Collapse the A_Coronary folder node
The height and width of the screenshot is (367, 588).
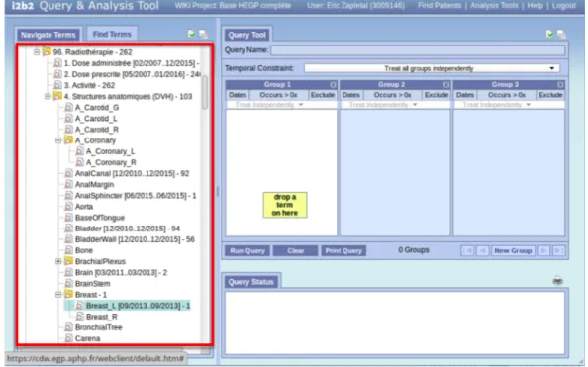pos(58,140)
